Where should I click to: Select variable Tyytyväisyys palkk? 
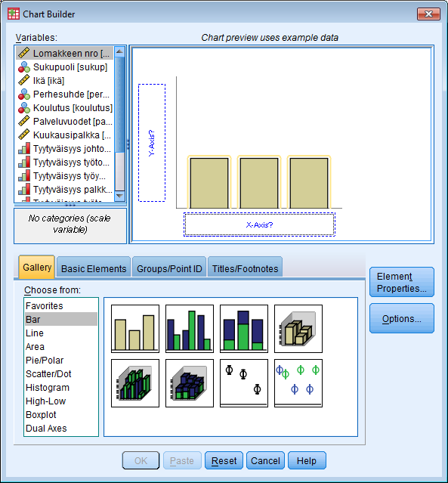coord(65,189)
